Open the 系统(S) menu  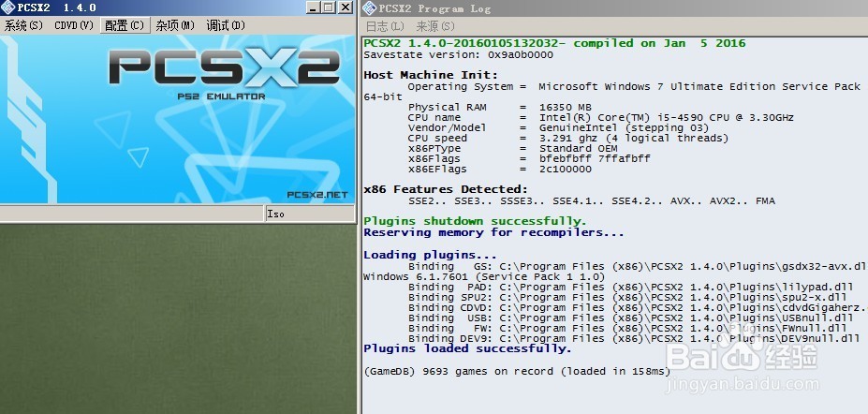click(x=23, y=25)
